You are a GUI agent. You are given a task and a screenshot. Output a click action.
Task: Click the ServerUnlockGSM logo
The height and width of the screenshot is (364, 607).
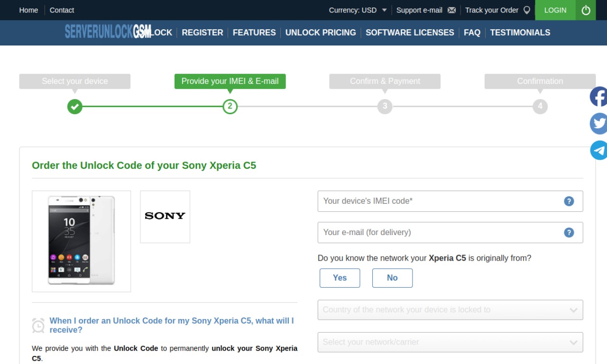(108, 32)
